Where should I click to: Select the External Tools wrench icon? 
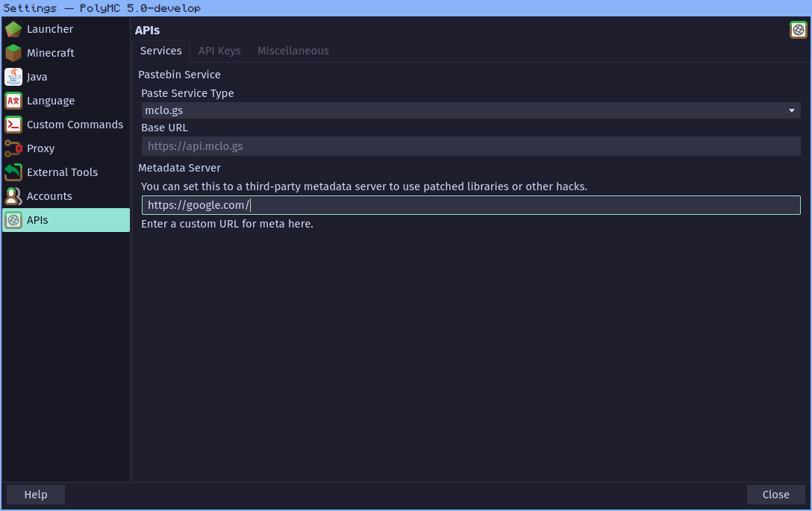click(x=13, y=172)
